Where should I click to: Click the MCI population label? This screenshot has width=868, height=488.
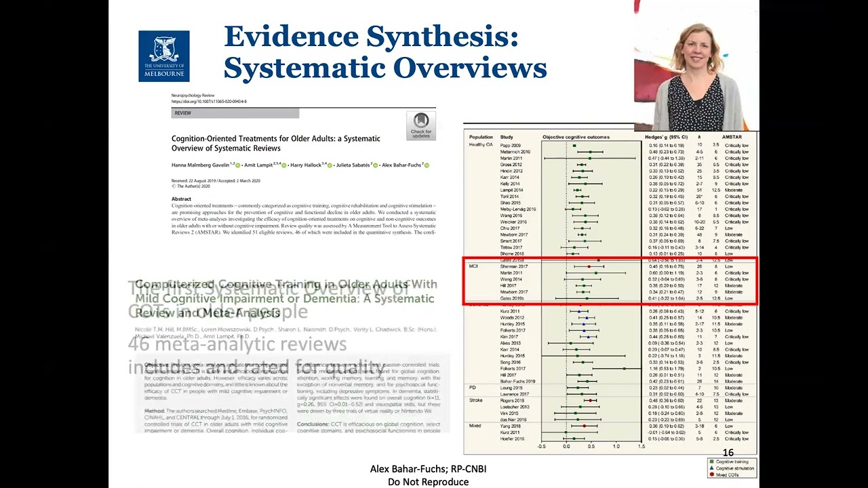pyautogui.click(x=473, y=267)
